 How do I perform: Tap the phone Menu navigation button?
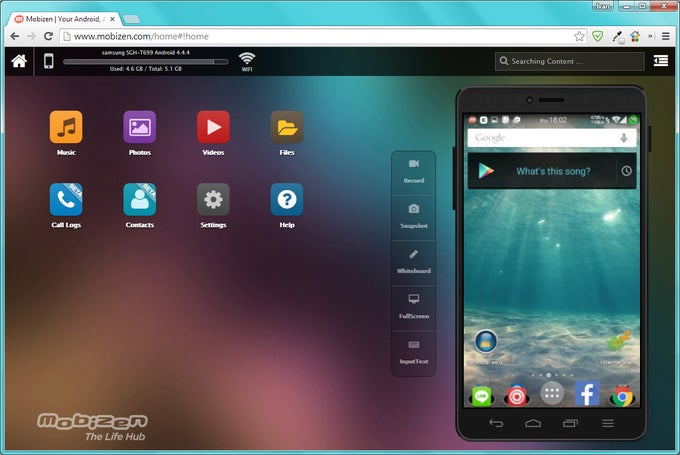tap(608, 423)
